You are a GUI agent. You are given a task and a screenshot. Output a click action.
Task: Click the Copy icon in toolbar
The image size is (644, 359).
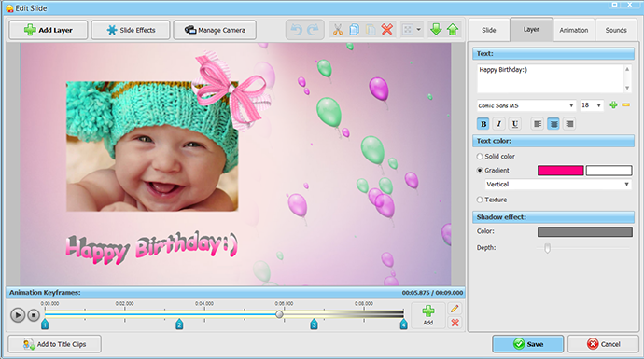click(x=354, y=30)
